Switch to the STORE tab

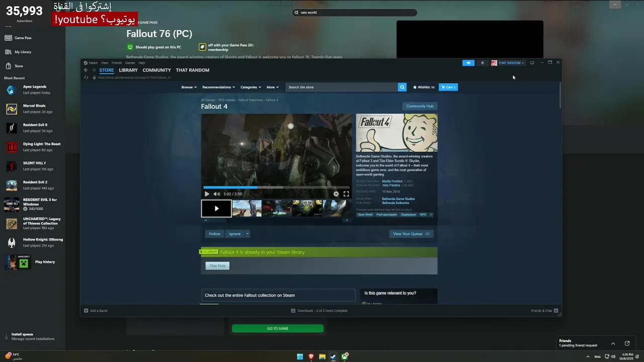pos(106,70)
